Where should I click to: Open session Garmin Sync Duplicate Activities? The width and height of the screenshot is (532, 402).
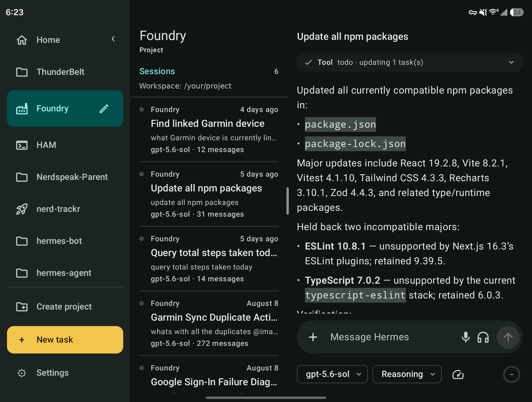[x=209, y=323]
